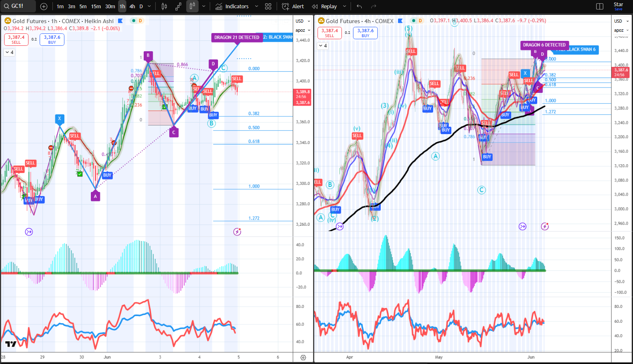Toggle the green market status dot on 4h chart
The height and width of the screenshot is (364, 633).
(x=414, y=21)
